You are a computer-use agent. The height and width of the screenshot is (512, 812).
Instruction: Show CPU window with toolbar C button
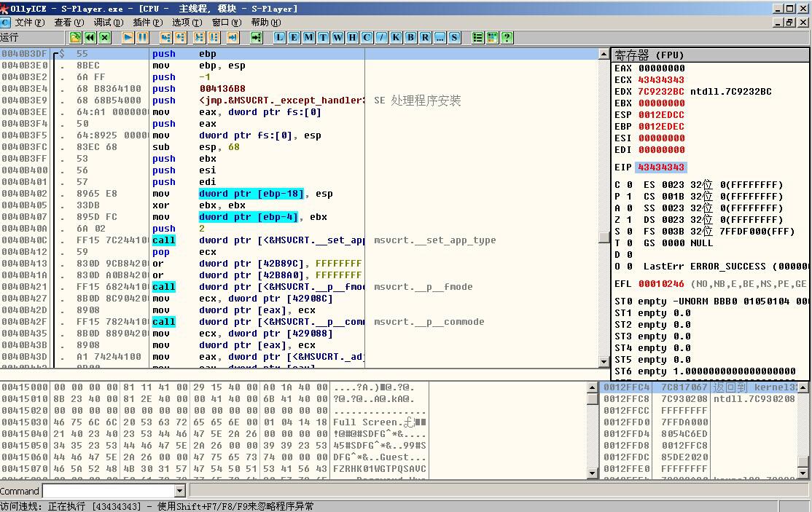pyautogui.click(x=367, y=37)
